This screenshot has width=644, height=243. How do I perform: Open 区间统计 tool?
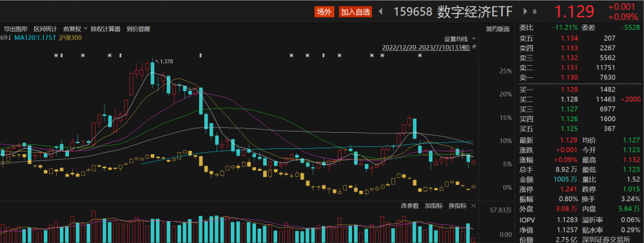45,29
